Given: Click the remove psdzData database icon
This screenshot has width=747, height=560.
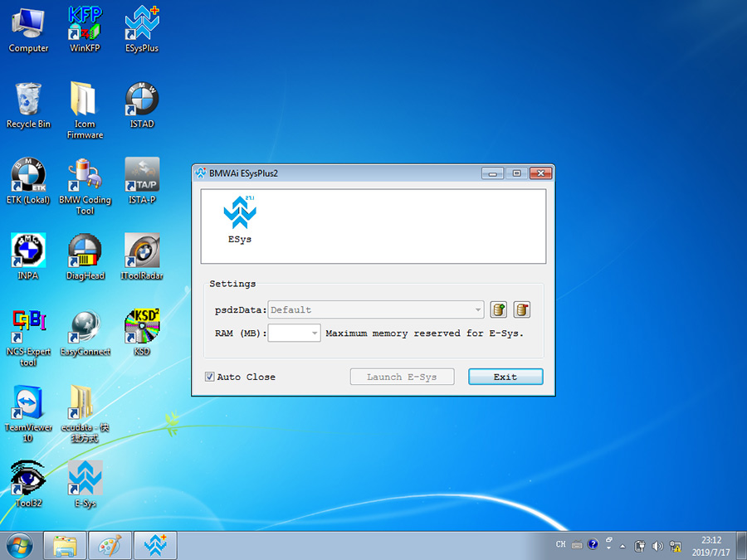Looking at the screenshot, I should click(522, 309).
